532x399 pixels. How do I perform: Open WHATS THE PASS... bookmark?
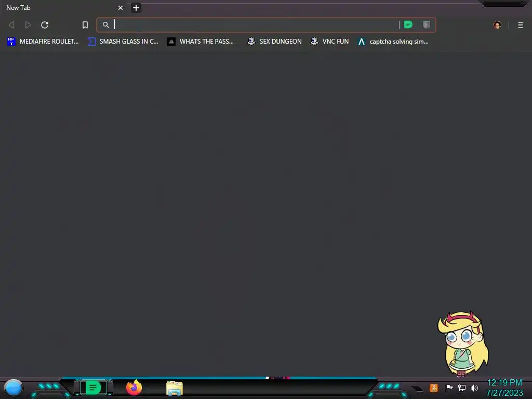pyautogui.click(x=201, y=42)
